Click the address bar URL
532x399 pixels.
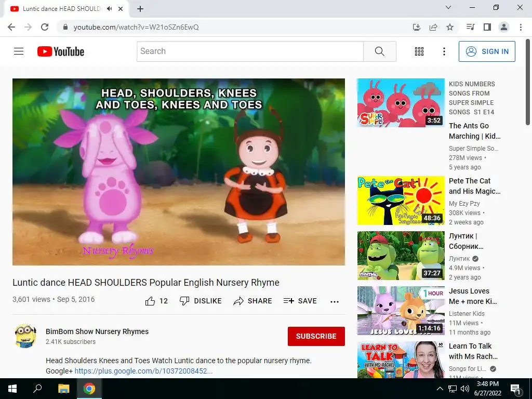(x=136, y=27)
